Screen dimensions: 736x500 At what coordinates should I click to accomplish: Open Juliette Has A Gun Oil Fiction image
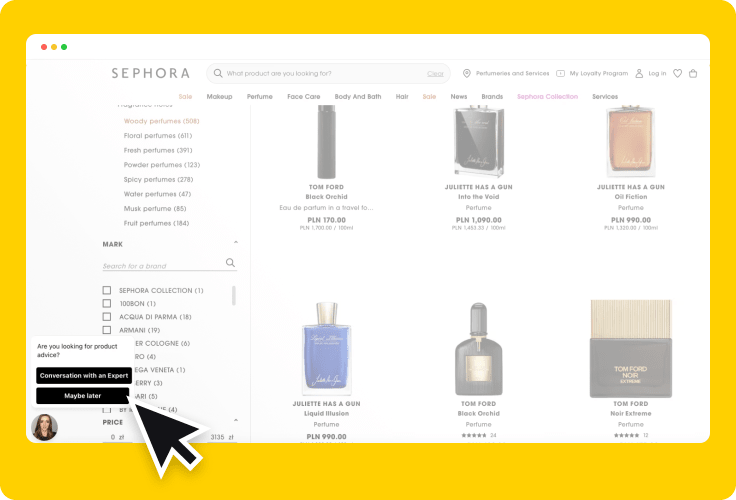630,140
